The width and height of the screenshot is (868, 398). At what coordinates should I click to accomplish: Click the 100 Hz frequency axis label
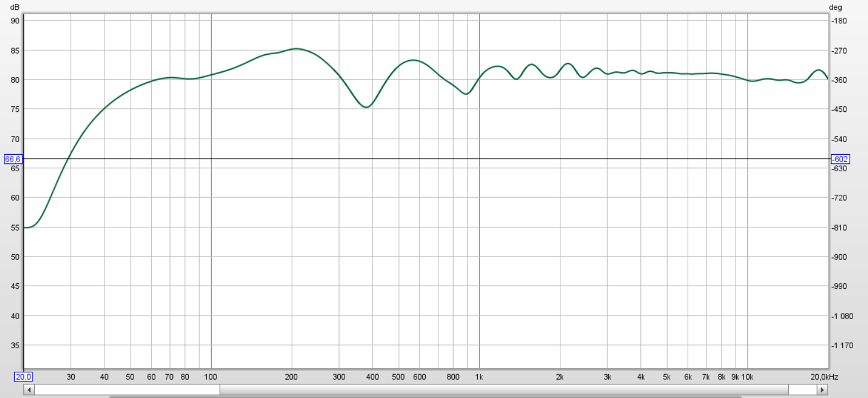tap(211, 377)
